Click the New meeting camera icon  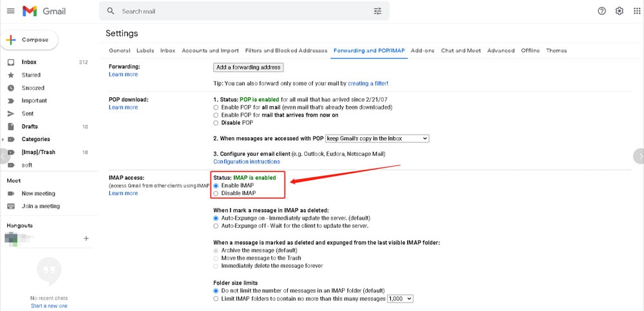(11, 194)
